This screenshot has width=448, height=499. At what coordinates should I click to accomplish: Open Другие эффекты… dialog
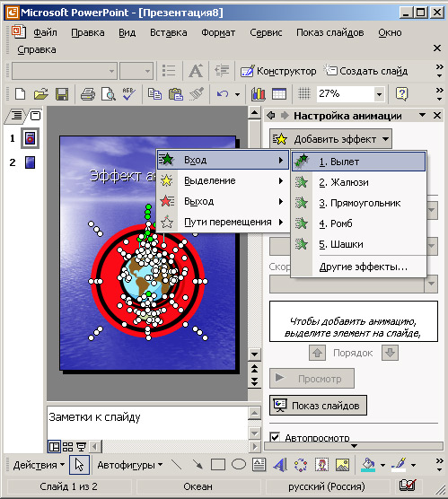click(x=358, y=267)
